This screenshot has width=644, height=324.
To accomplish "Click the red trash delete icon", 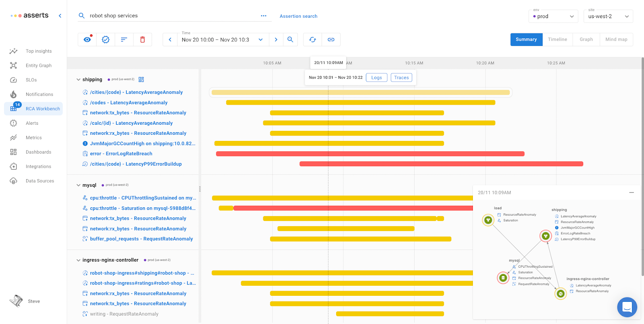I will (142, 39).
